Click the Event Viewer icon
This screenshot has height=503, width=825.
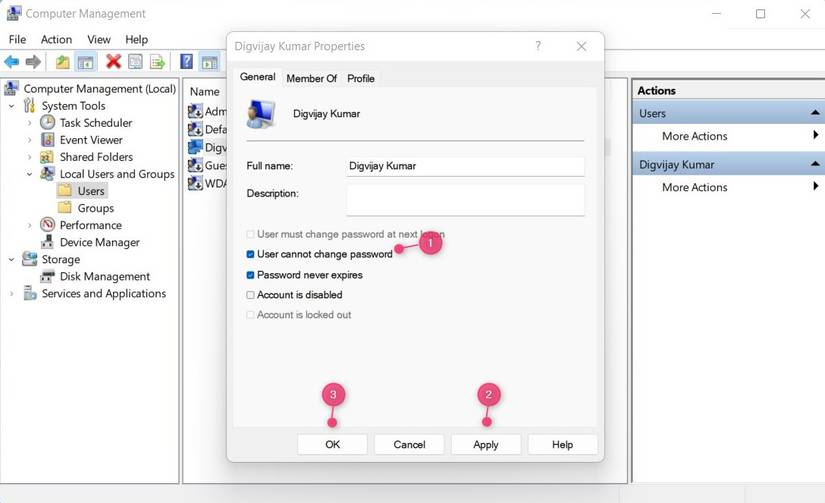pos(47,140)
